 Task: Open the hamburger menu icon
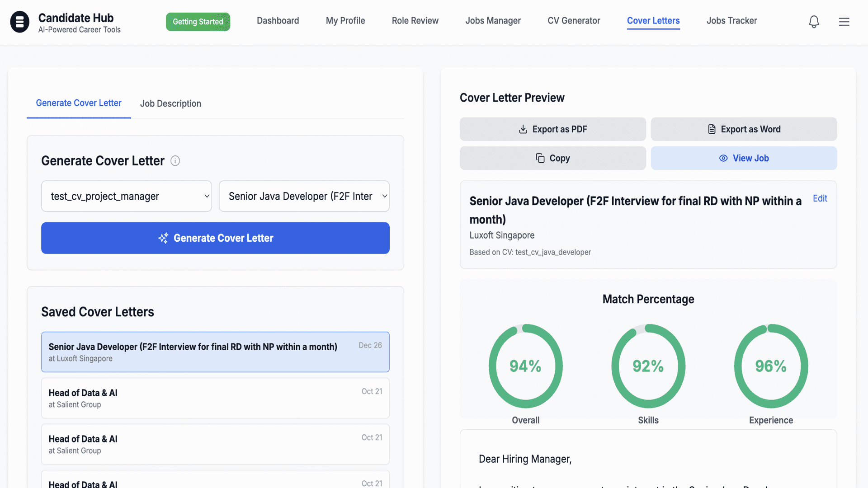844,22
